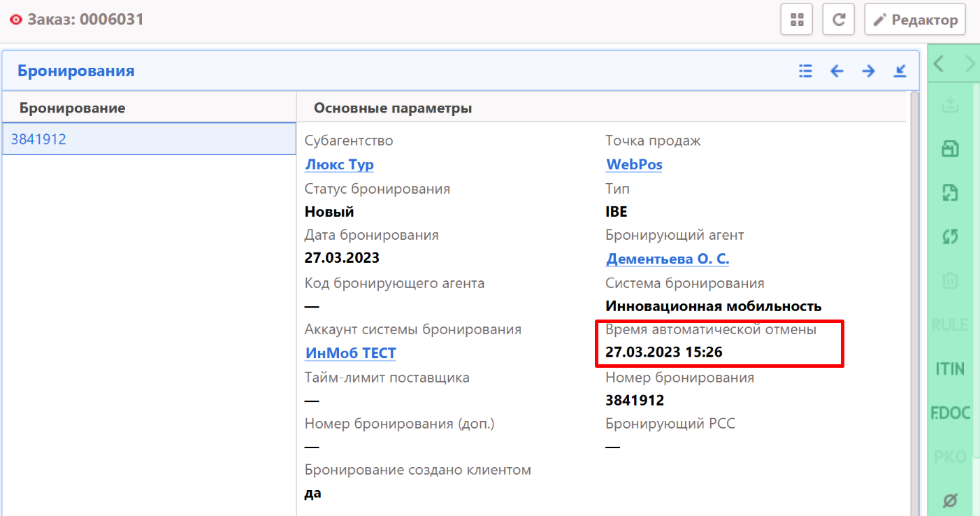The height and width of the screenshot is (516, 980).
Task: Select booking 3841912 in the list
Action: [39, 139]
